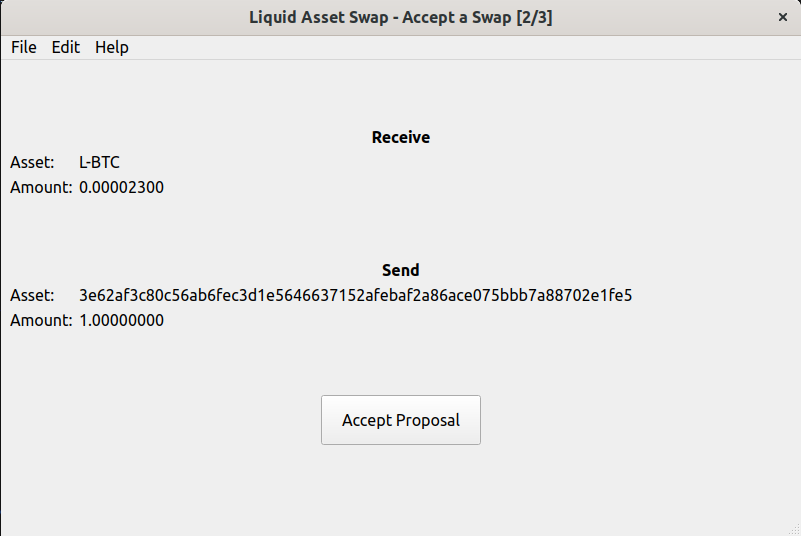Open the File menu

tap(24, 47)
